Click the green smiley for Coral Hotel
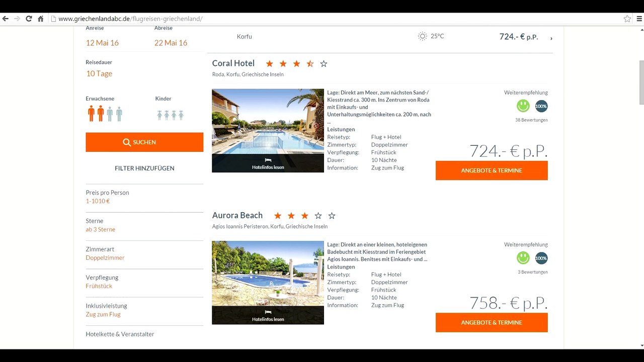 [x=523, y=106]
